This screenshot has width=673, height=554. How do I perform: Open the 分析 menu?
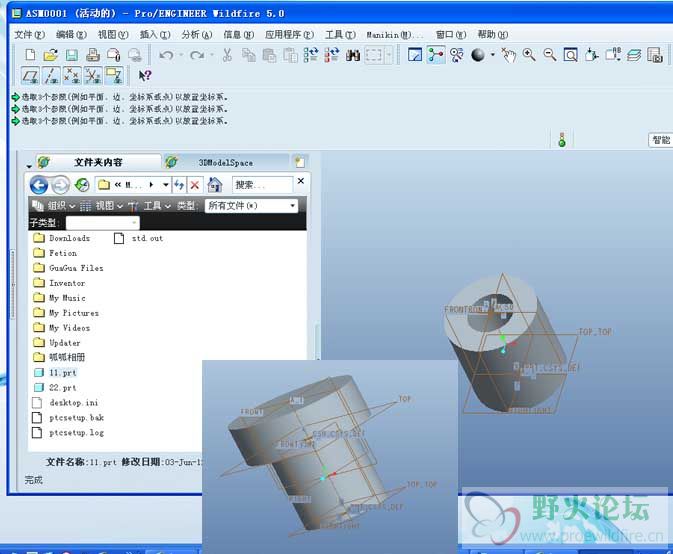coord(197,34)
